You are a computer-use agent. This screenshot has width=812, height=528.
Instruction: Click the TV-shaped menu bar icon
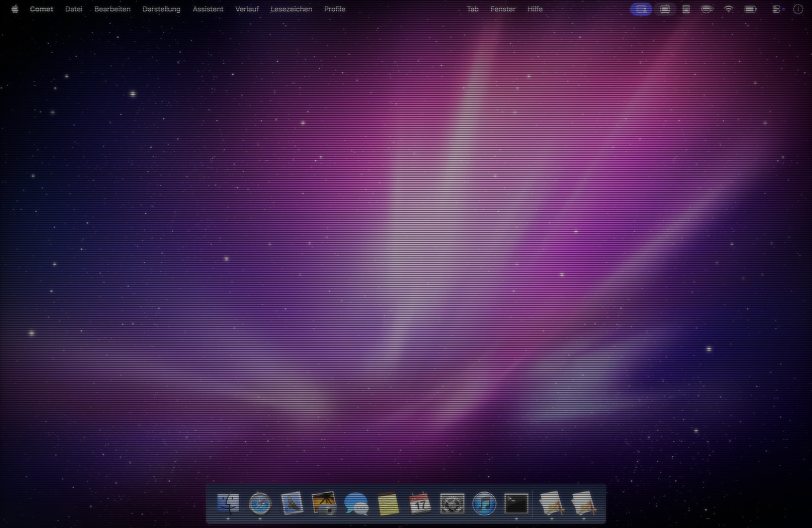click(665, 9)
